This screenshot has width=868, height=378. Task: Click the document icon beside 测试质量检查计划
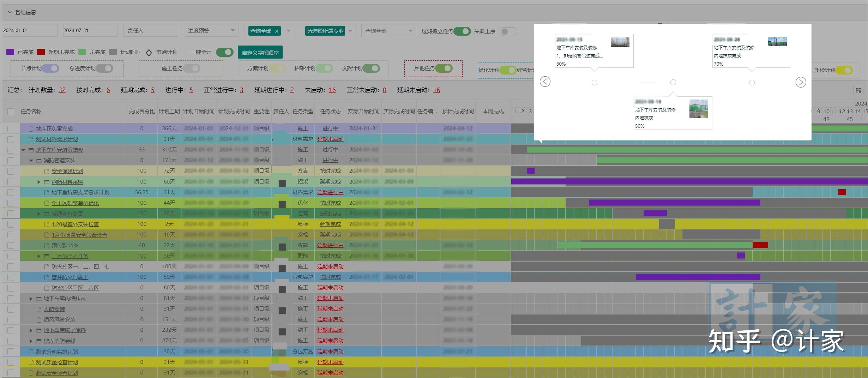31,362
